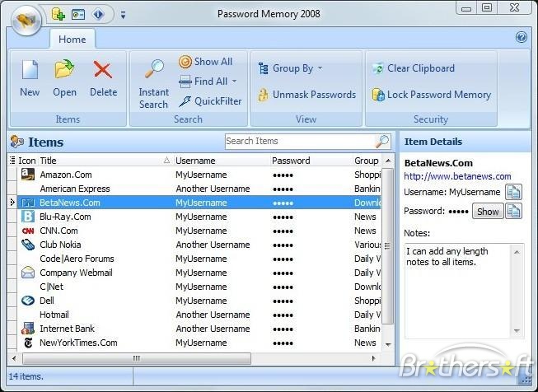Click Notes scrollbar down arrow
Viewport: 538px width, 392px height.
[x=517, y=331]
